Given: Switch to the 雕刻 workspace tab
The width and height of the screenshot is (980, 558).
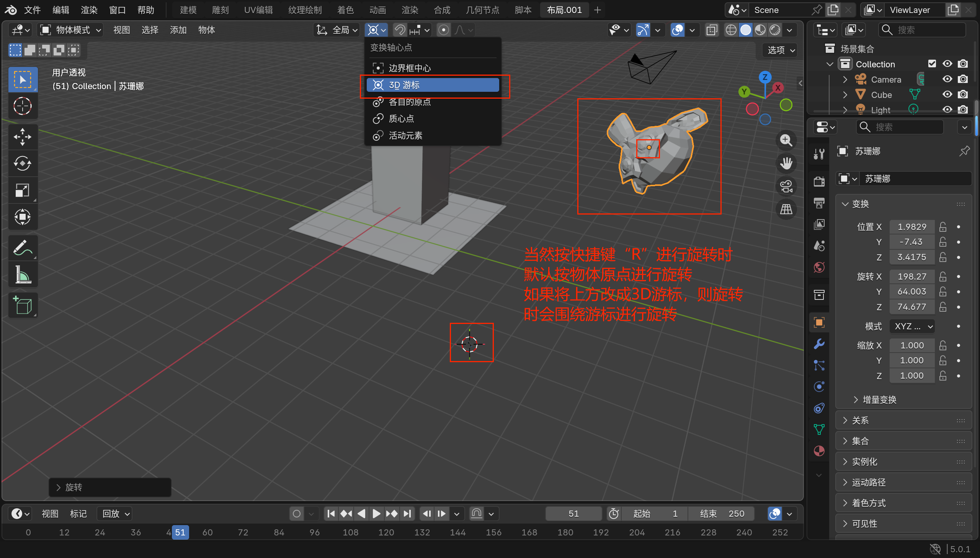Looking at the screenshot, I should click(x=220, y=10).
